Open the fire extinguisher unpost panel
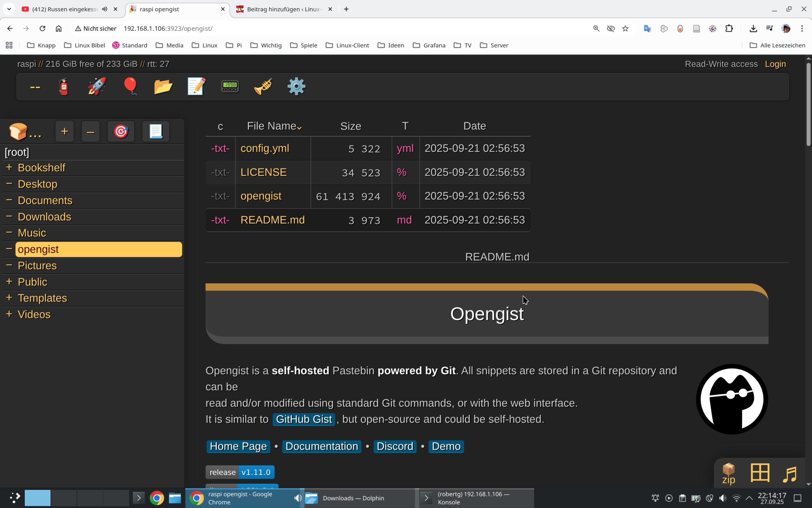Image resolution: width=812 pixels, height=508 pixels. (x=64, y=87)
